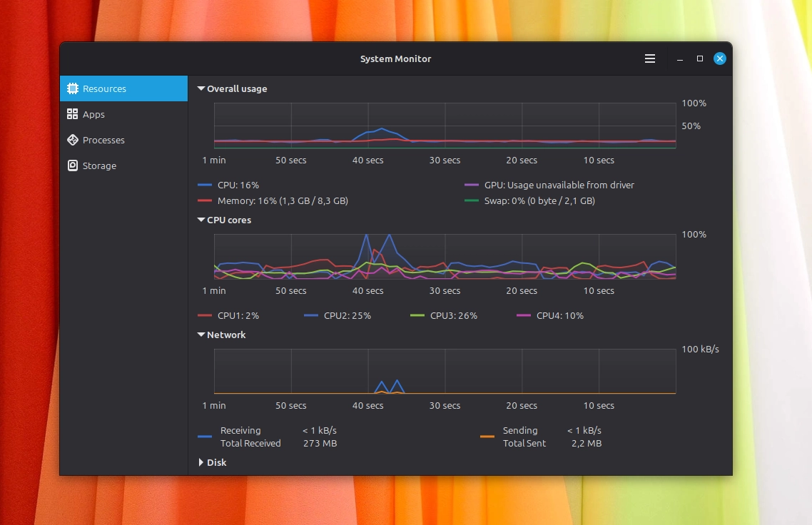
Task: Expand the Disk section
Action: coord(201,462)
